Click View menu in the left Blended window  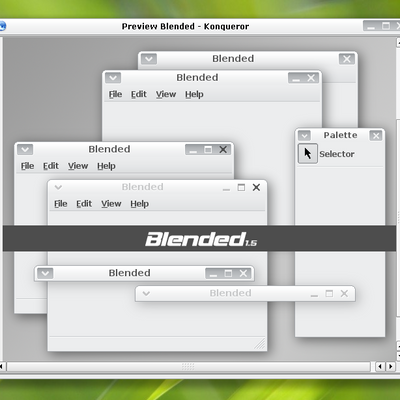click(78, 166)
